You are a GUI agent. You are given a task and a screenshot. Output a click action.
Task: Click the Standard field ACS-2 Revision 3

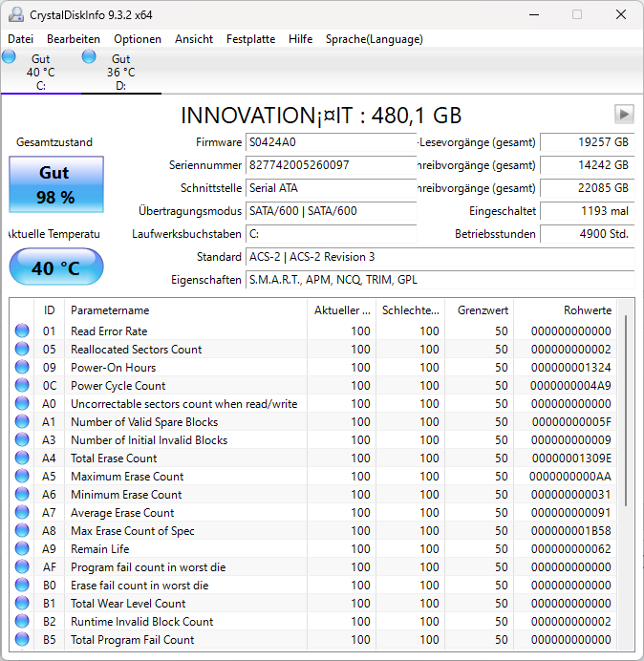440,257
